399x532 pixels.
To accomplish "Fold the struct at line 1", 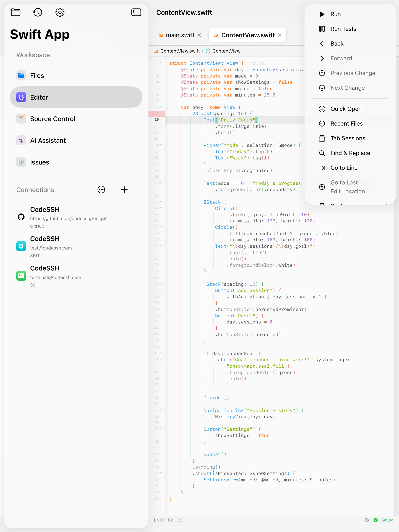I will 161,63.
